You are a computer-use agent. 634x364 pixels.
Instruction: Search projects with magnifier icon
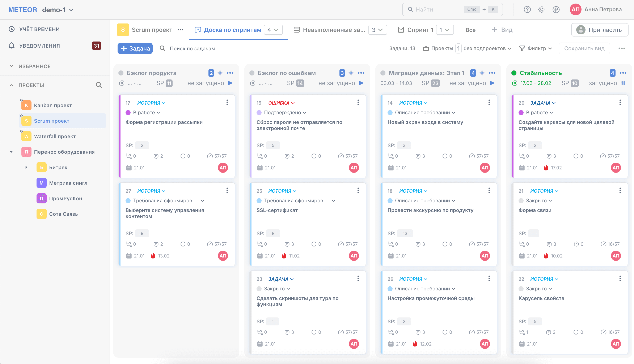tap(99, 85)
